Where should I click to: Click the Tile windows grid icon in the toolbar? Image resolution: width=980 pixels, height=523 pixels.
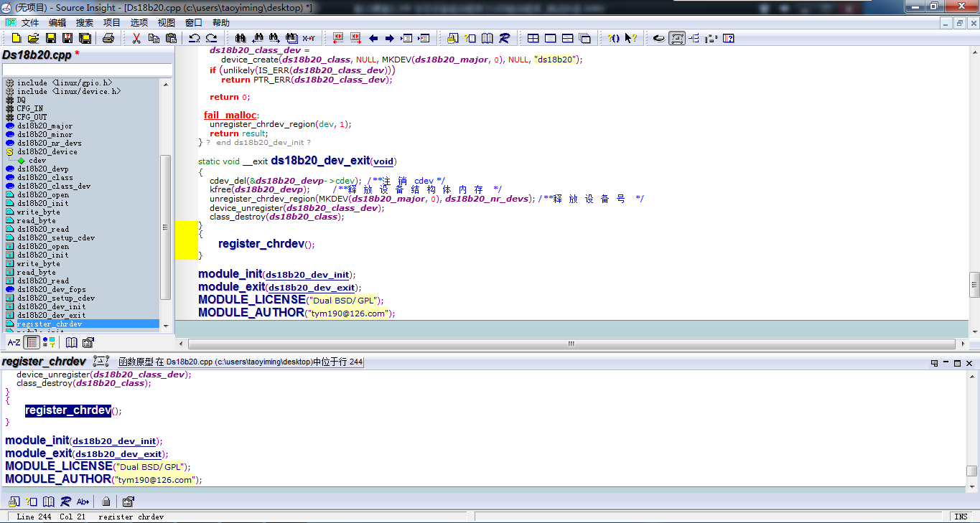(533, 38)
